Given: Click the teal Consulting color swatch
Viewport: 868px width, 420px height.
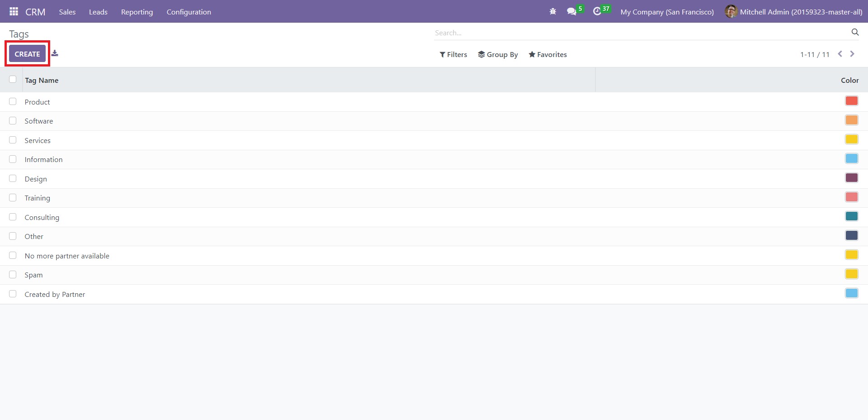Looking at the screenshot, I should tap(852, 216).
